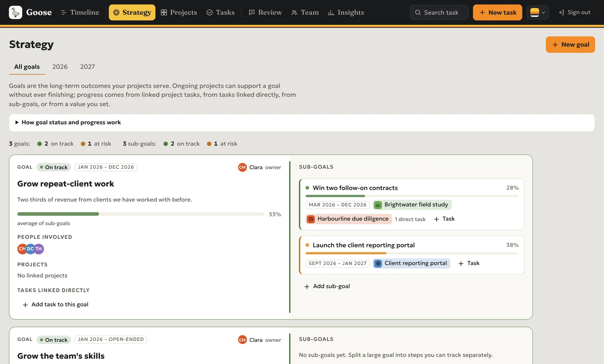The width and height of the screenshot is (604, 364).
Task: Click the 33% goal progress bar
Action: [140, 214]
